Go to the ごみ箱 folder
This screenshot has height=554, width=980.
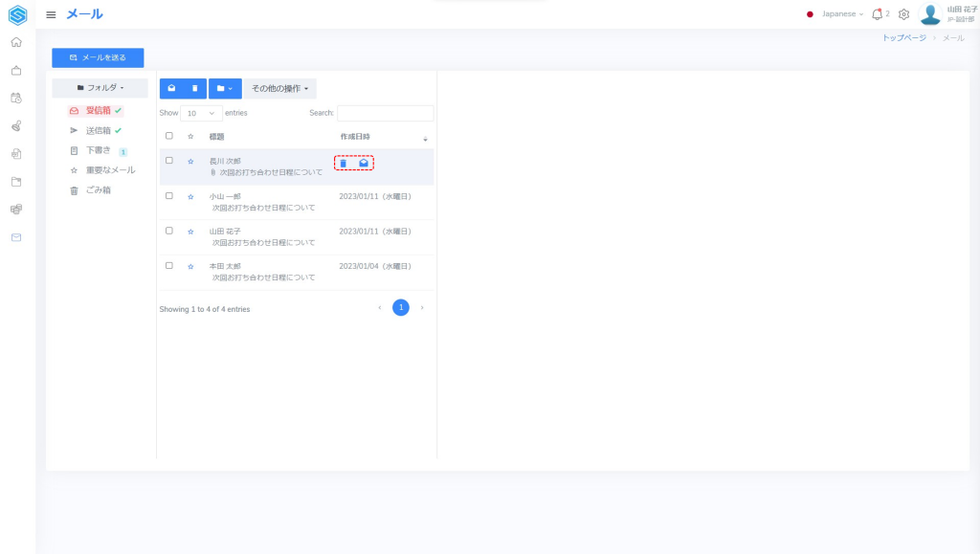[98, 190]
